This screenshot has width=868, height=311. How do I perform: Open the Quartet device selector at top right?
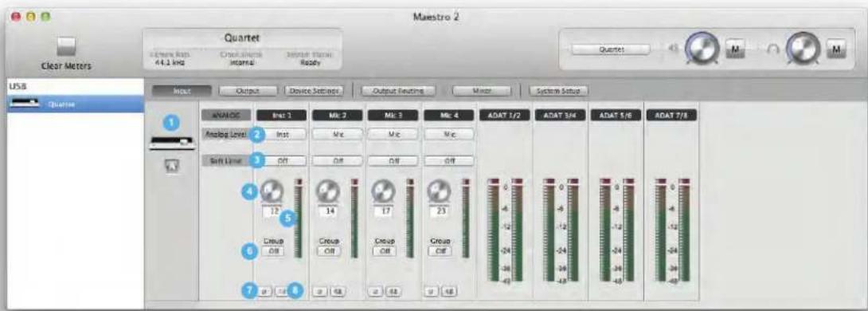pos(611,49)
